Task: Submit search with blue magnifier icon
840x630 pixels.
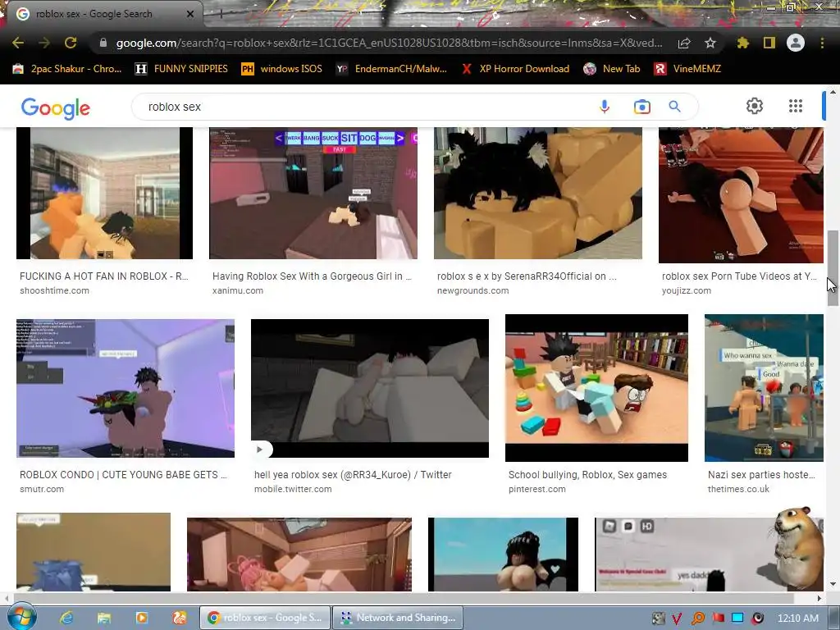Action: [675, 107]
